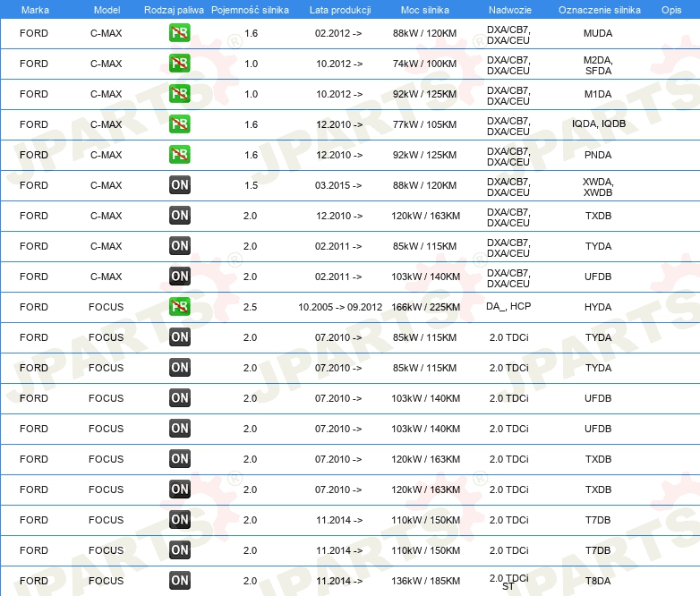Viewport: 700px width, 596px height.
Task: Click the petrol fuel icon in the HYDA Focus row
Action: click(179, 307)
